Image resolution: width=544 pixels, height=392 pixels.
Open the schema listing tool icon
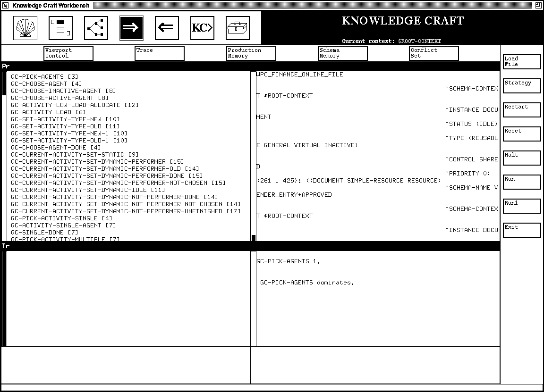[59, 28]
